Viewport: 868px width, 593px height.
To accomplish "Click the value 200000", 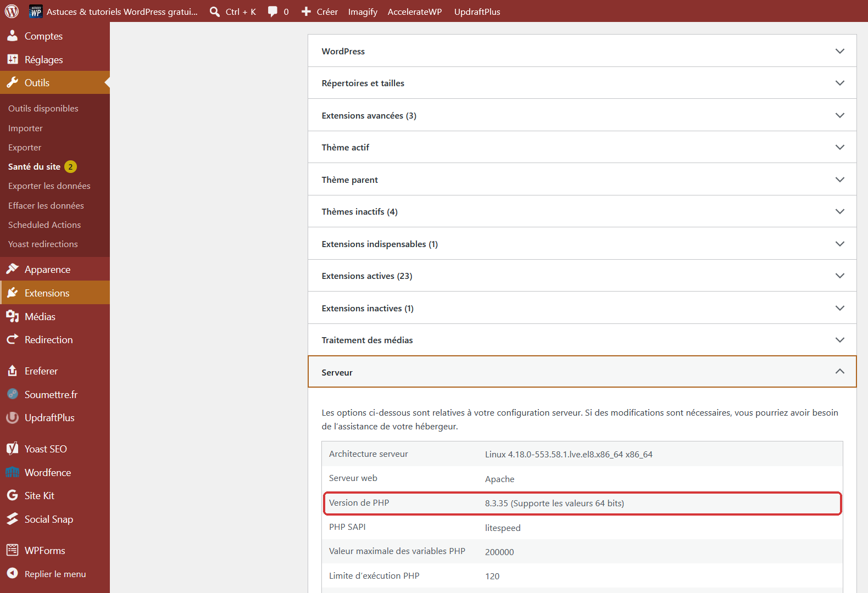I will click(499, 552).
